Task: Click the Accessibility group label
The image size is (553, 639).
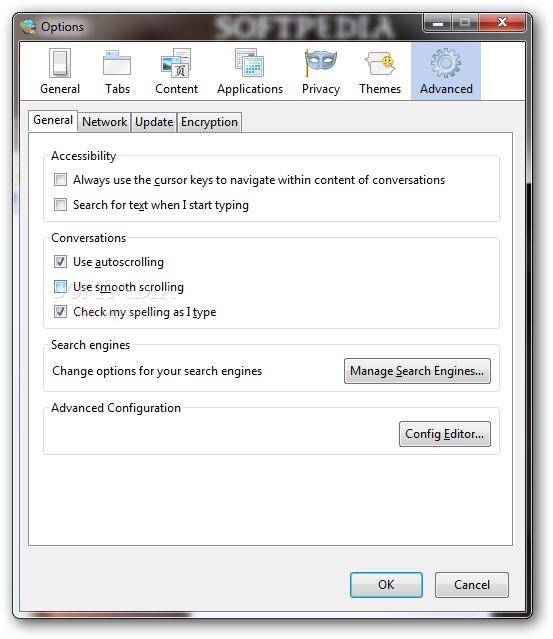Action: click(x=84, y=156)
